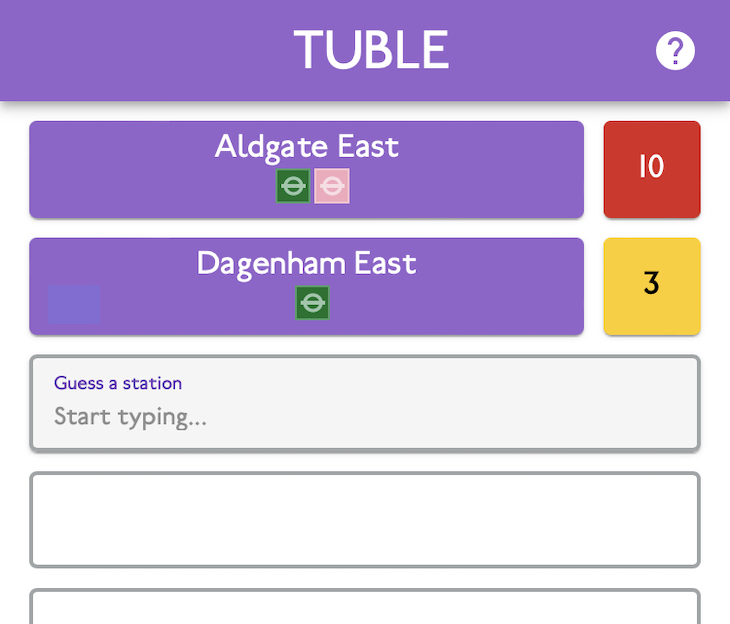Screen dimensions: 730x624
Task: Select the red tile showing 10
Action: tap(652, 170)
